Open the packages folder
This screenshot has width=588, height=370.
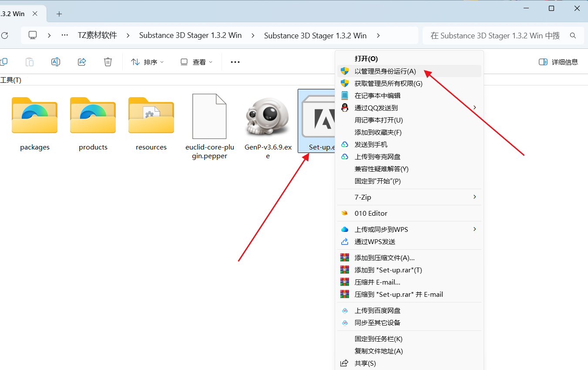35,123
